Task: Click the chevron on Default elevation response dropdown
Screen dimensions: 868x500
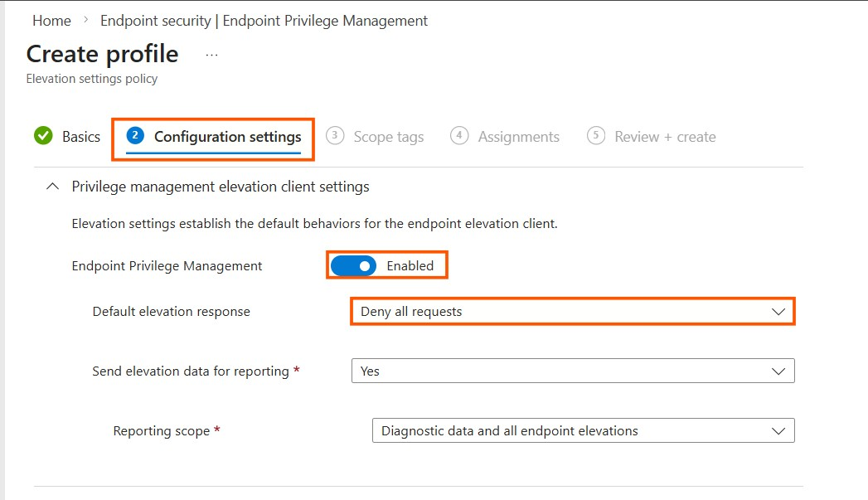Action: point(778,311)
